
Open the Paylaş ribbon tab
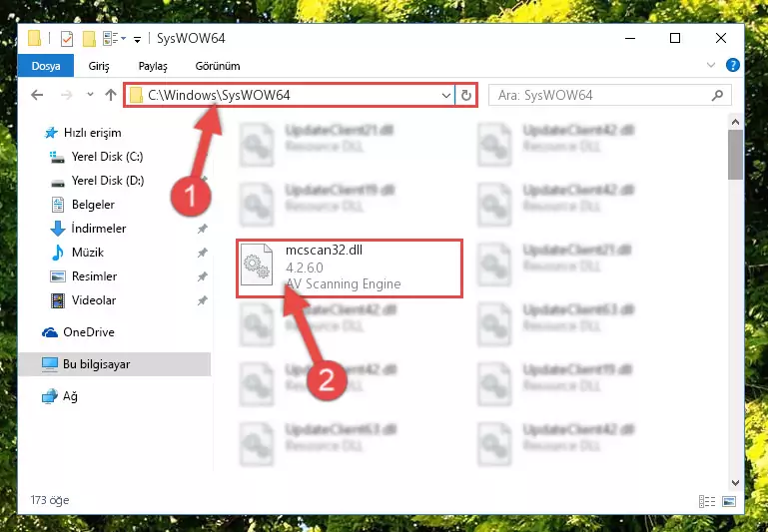153,66
